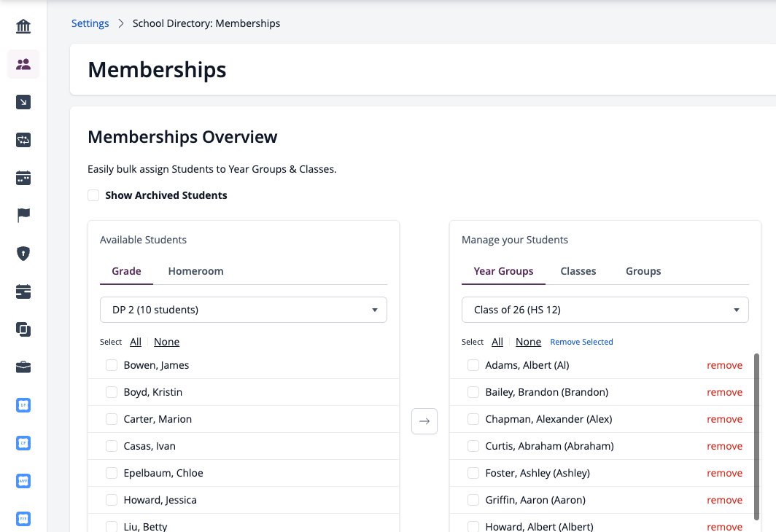
Task: Go to Settings breadcrumb link
Action: coord(90,23)
